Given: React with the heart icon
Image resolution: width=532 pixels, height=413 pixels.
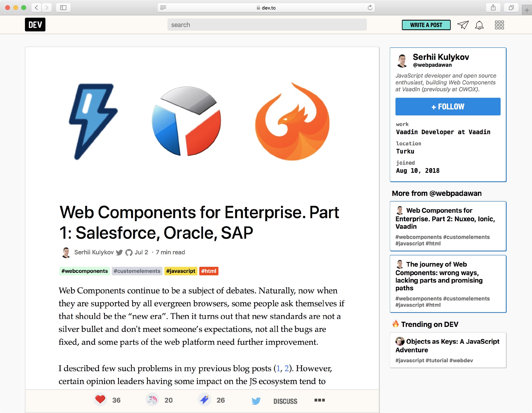Looking at the screenshot, I should [x=100, y=400].
